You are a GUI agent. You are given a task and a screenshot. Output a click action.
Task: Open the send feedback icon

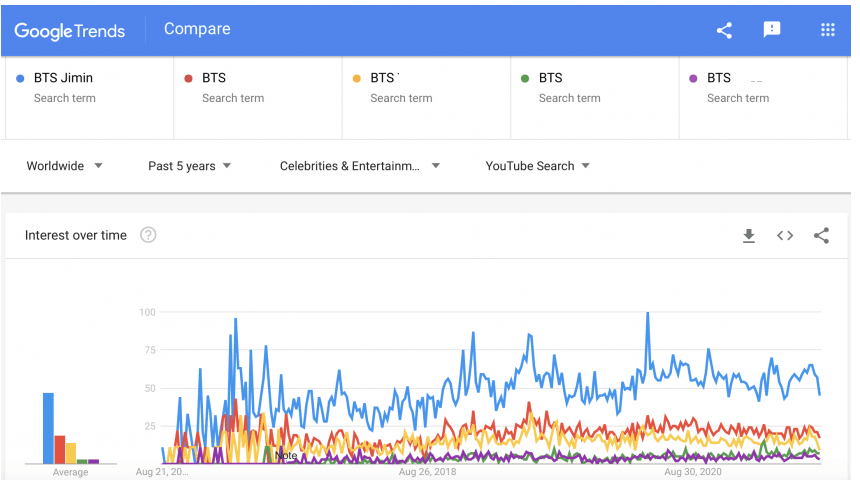772,29
